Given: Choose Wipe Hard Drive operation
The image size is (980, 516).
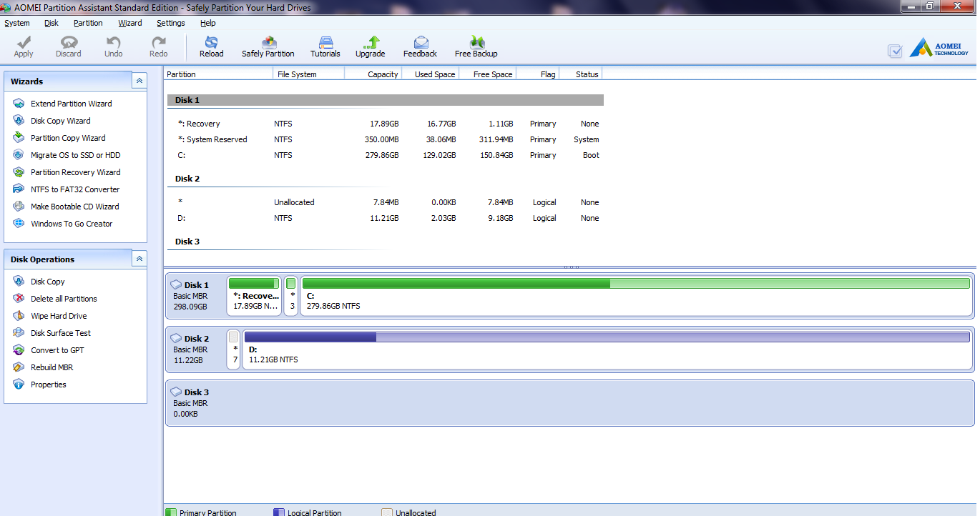Looking at the screenshot, I should point(59,316).
